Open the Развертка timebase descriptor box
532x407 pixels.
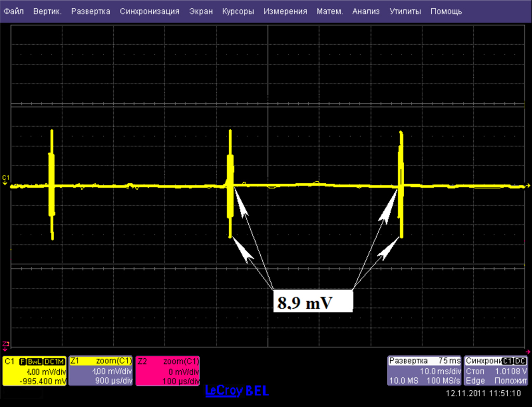pos(425,371)
